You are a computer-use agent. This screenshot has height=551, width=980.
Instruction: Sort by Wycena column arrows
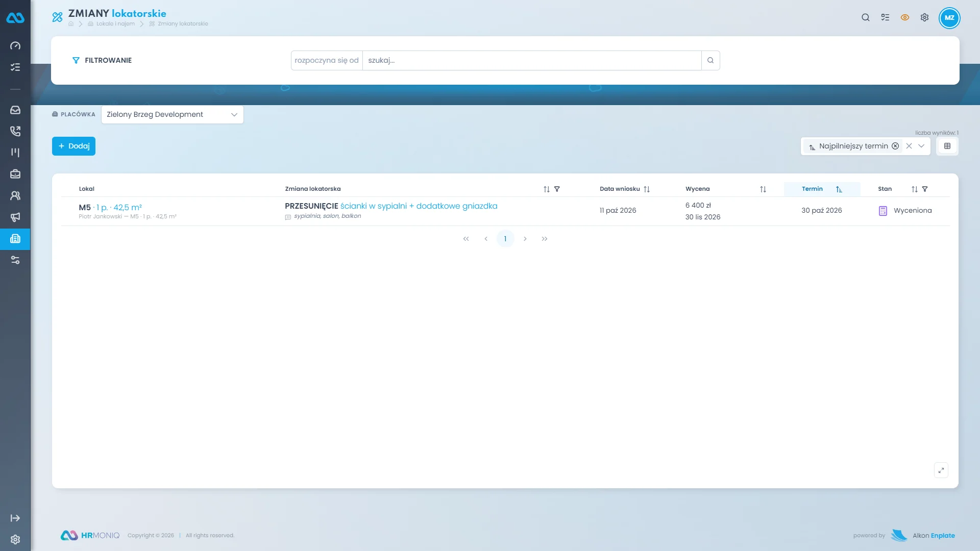click(763, 189)
